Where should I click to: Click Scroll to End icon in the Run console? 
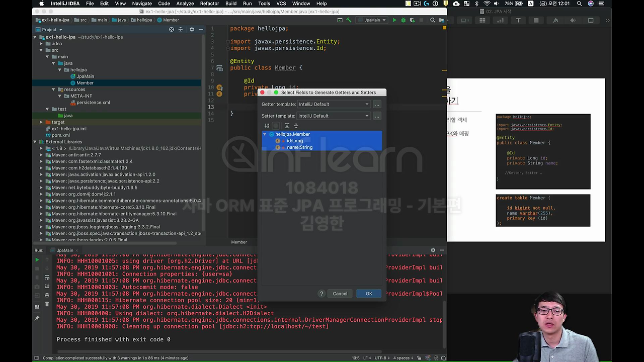(47, 286)
